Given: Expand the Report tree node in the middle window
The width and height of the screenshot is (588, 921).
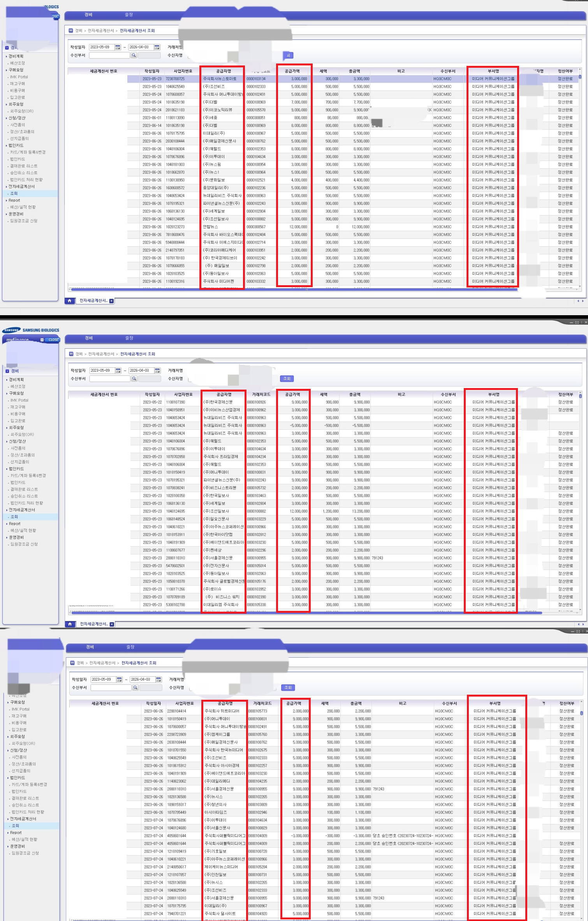Looking at the screenshot, I should 14,524.
